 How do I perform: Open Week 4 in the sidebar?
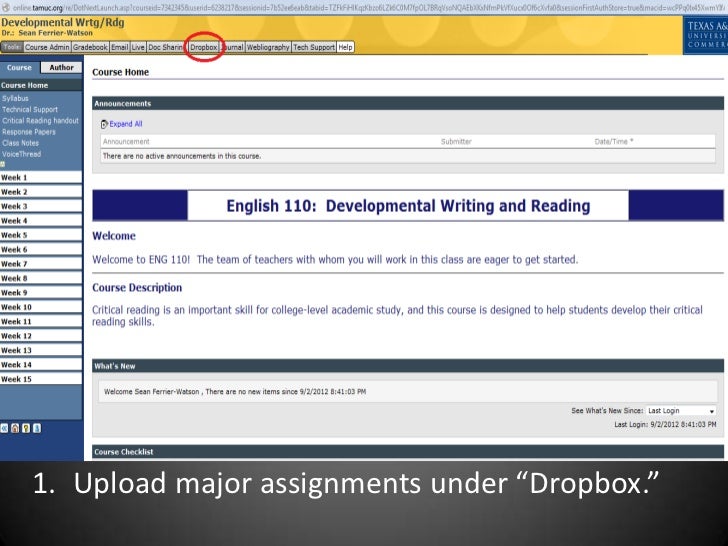41,221
